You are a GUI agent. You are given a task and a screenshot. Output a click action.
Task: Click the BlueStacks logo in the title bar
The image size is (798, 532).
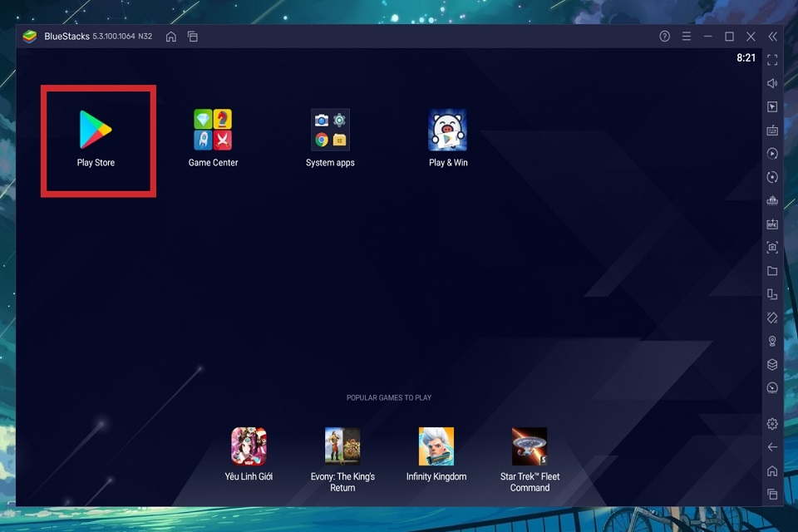coord(30,37)
